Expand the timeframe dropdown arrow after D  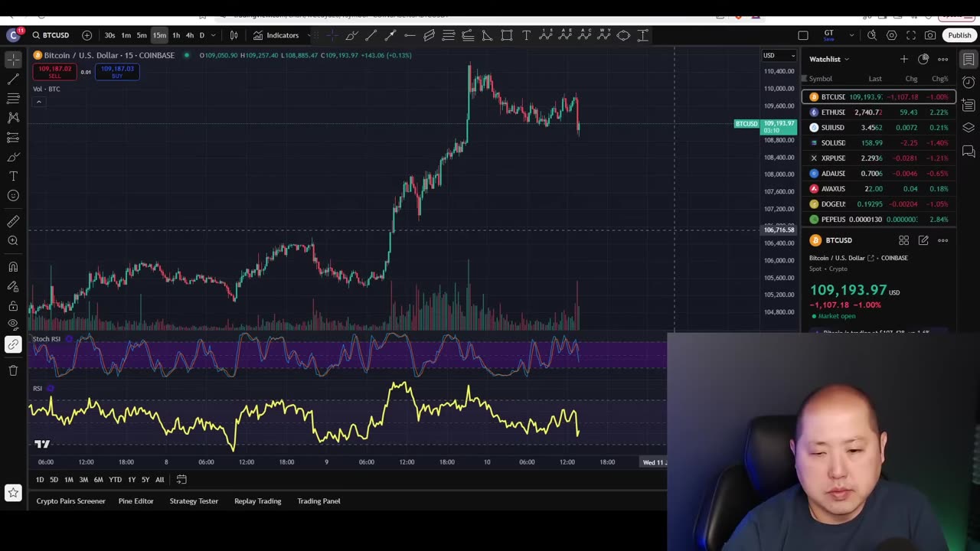(x=213, y=35)
